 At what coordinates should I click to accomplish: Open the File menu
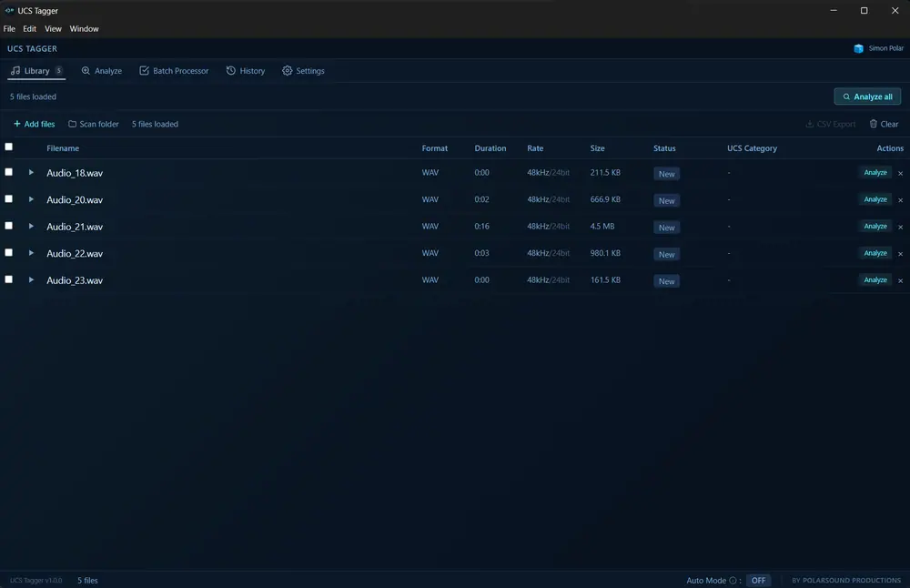pos(9,28)
